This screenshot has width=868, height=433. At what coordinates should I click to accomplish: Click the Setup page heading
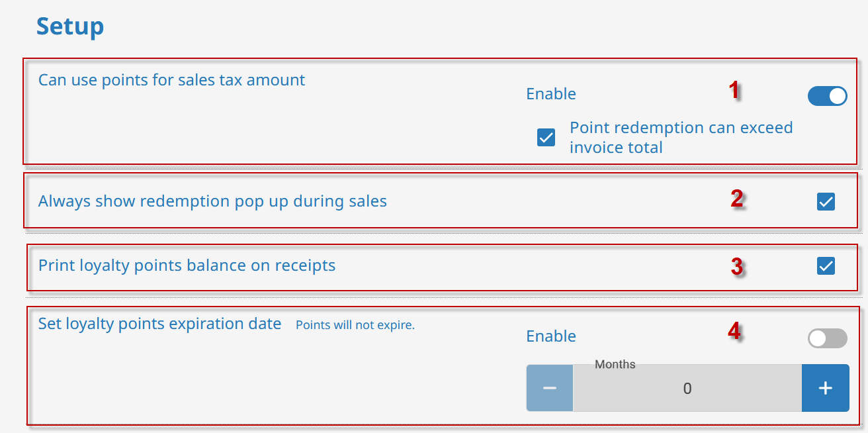(x=69, y=26)
